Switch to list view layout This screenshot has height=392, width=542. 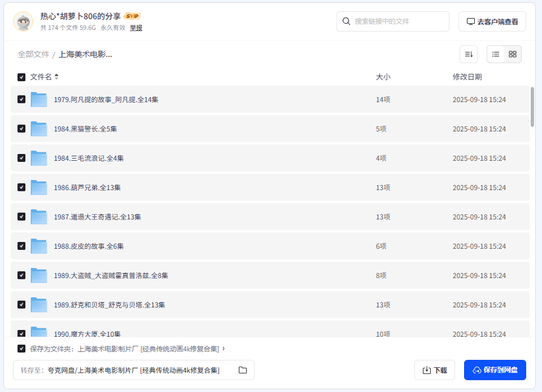coord(496,54)
